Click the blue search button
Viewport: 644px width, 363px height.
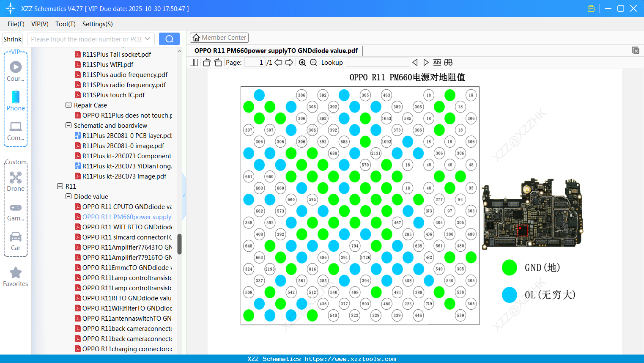click(x=169, y=39)
